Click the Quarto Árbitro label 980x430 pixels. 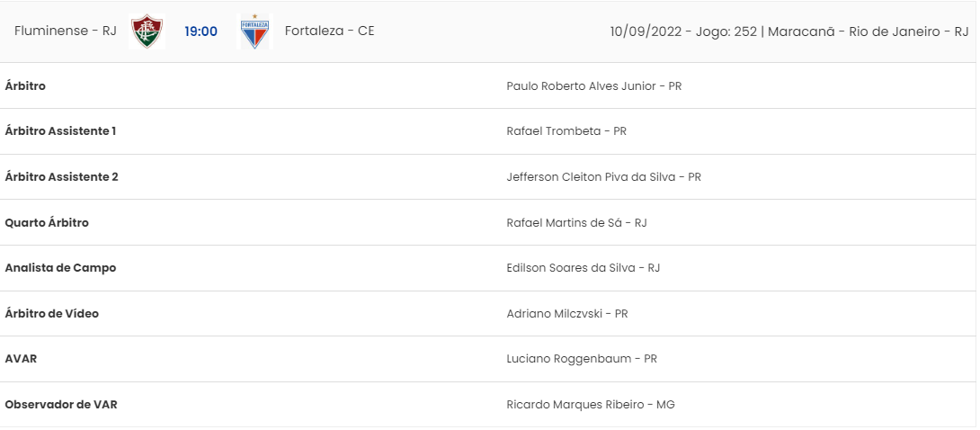click(x=47, y=222)
